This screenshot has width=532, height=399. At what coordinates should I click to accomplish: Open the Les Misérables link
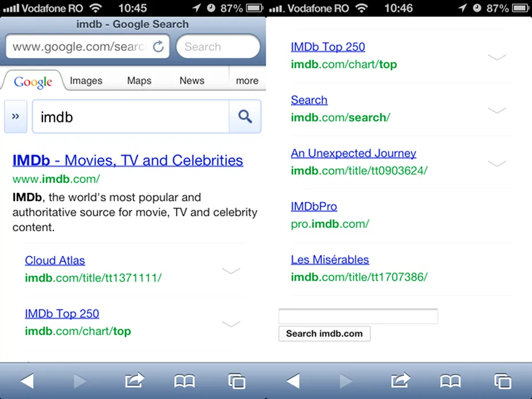click(x=330, y=260)
